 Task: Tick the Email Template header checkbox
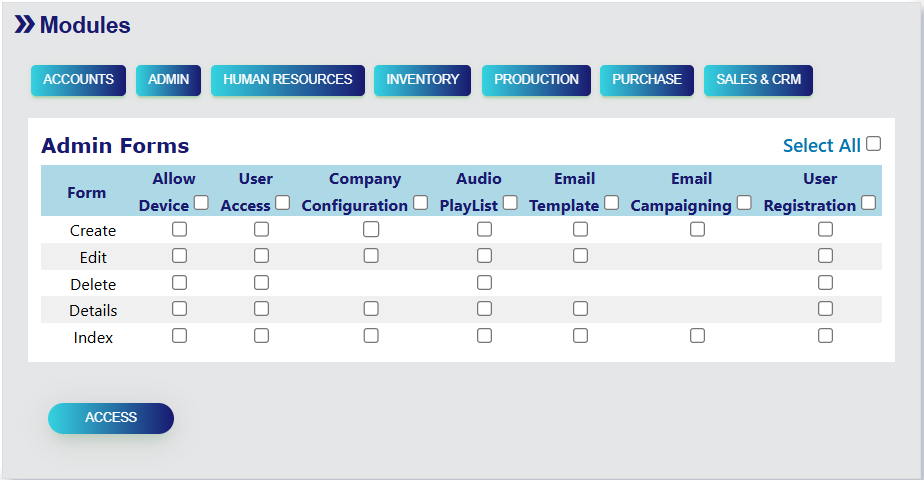click(611, 203)
